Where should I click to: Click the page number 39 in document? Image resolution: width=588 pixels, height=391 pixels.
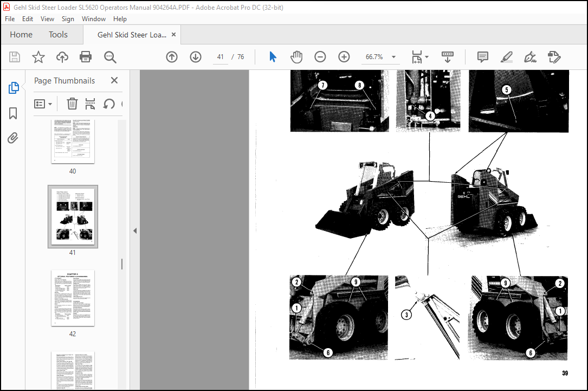coord(565,373)
